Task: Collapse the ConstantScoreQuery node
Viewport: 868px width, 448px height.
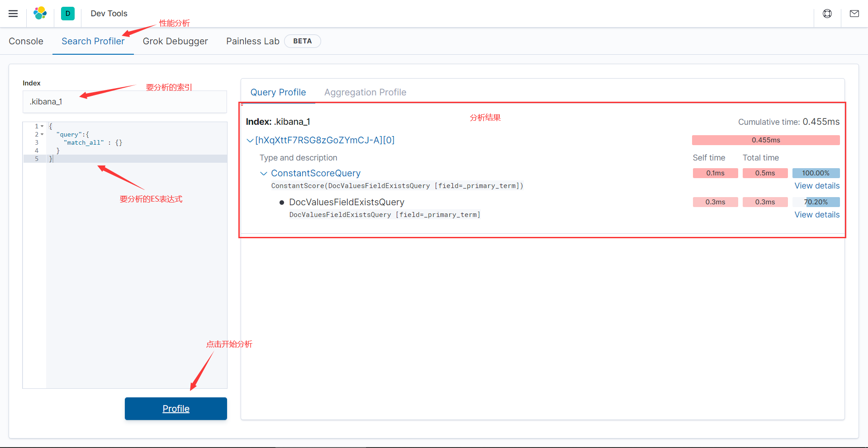Action: (264, 173)
